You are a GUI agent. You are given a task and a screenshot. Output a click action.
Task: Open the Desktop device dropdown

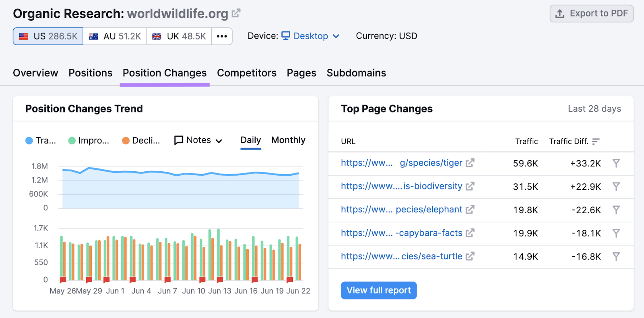(x=310, y=36)
